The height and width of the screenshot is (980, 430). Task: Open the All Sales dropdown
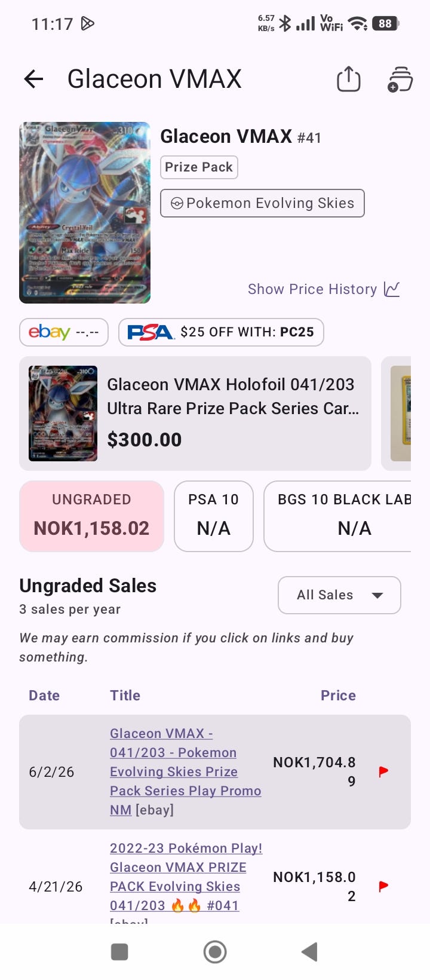pyautogui.click(x=339, y=595)
